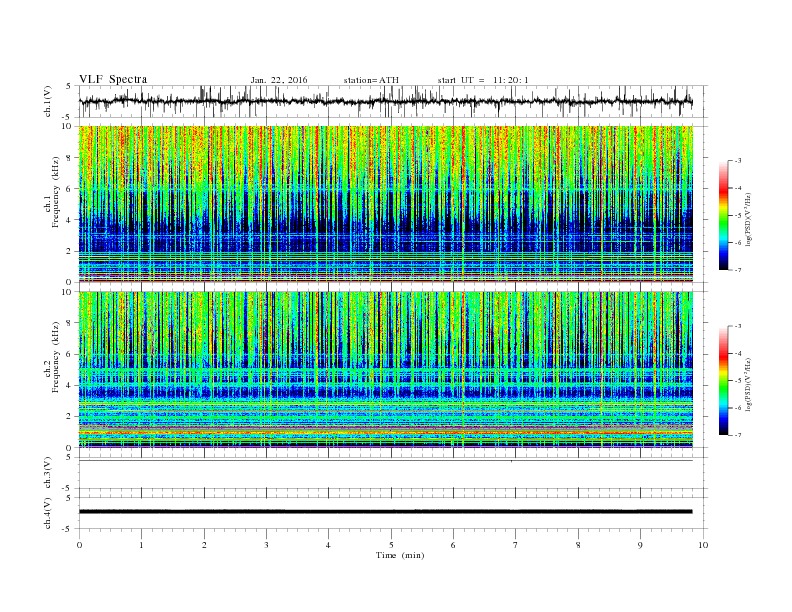
Task: Click the "ch.3(V)" axis label
Action: click(48, 473)
